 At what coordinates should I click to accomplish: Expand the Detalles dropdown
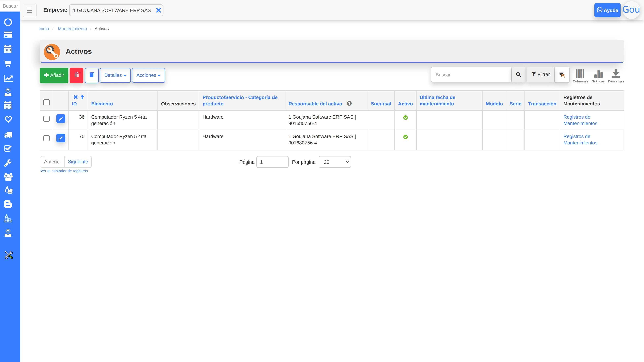pyautogui.click(x=115, y=75)
